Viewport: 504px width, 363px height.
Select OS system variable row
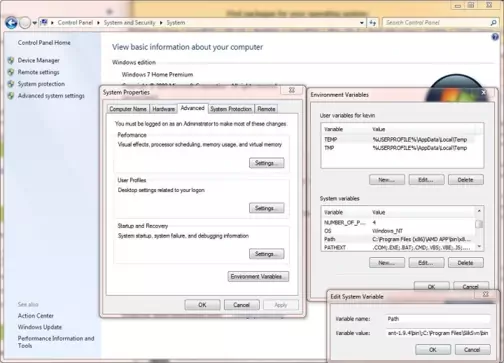(x=398, y=231)
